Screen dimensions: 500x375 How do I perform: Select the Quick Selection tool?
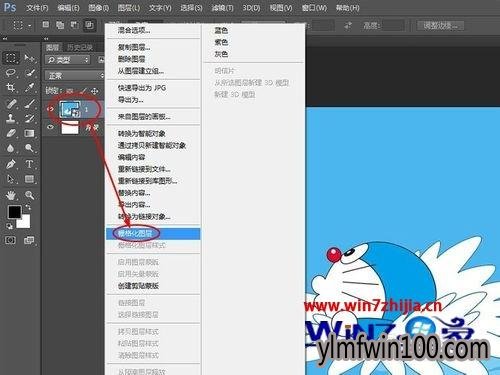coord(29,73)
